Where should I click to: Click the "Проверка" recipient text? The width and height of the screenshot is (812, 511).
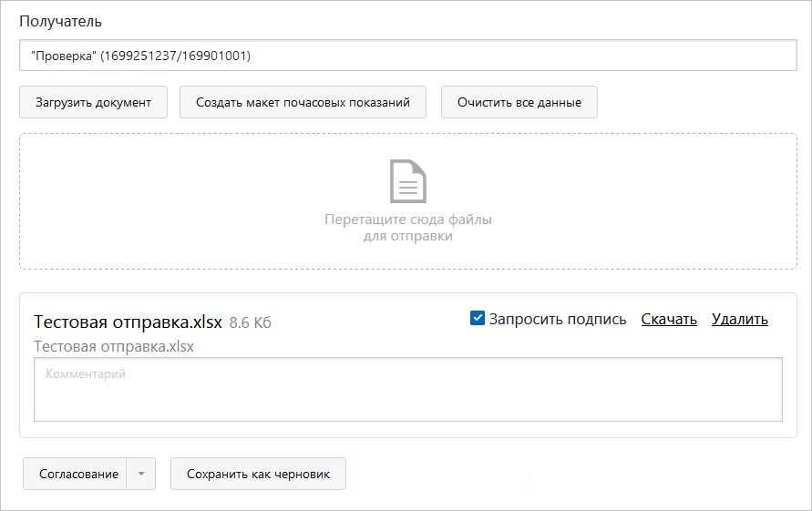point(64,56)
